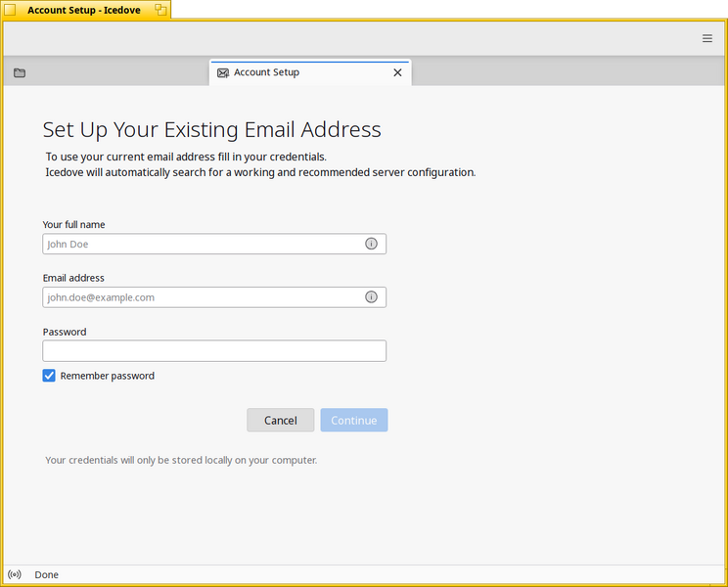Click the Account Setup envelope tab icon
The height and width of the screenshot is (587, 728).
point(223,72)
